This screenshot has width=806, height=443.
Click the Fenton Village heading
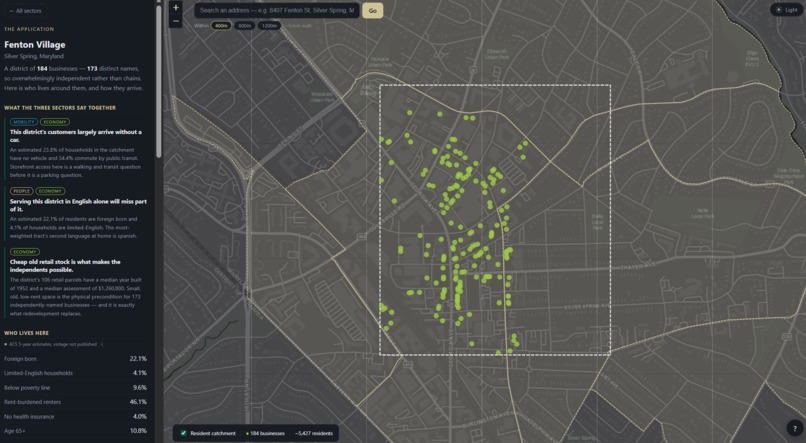point(34,45)
